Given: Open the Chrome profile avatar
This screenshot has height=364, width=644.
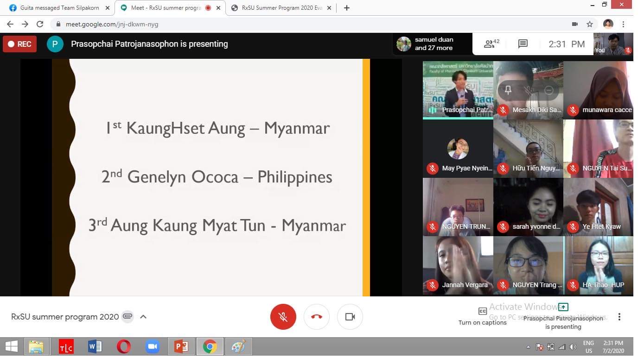Looking at the screenshot, I should 608,24.
